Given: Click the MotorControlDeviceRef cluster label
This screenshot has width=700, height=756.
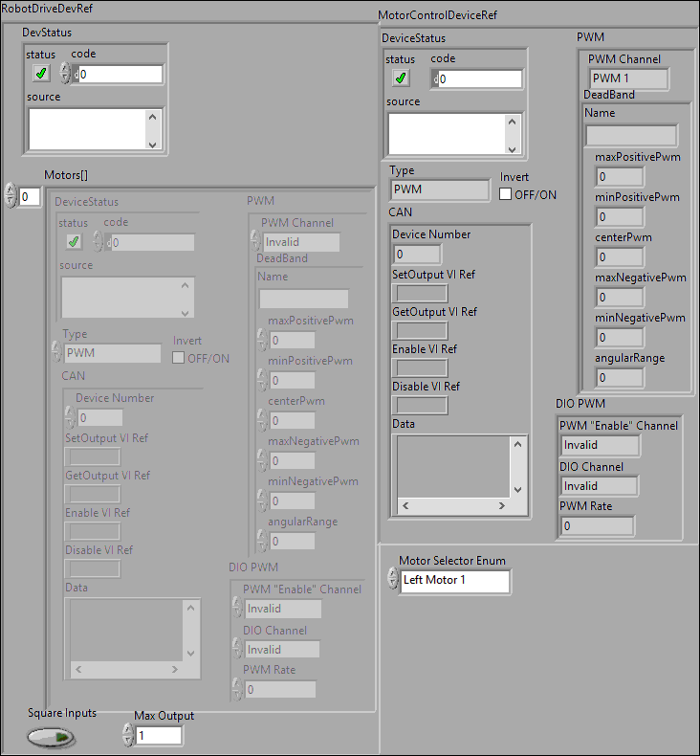Looking at the screenshot, I should 437,15.
